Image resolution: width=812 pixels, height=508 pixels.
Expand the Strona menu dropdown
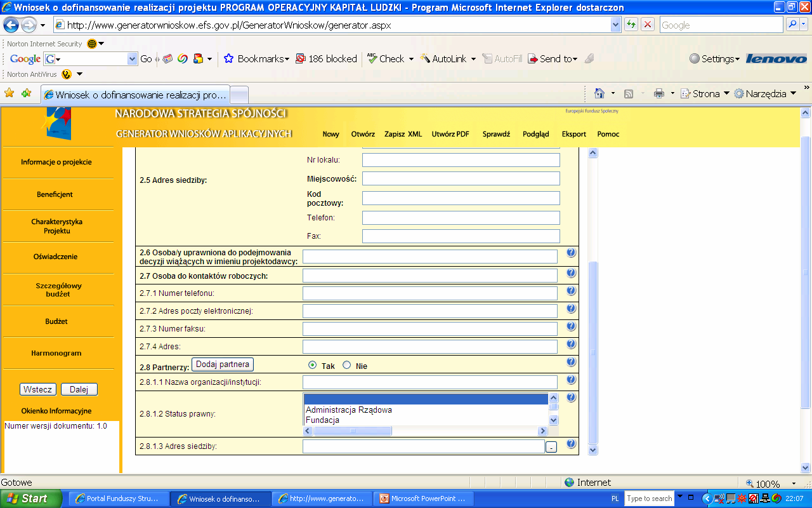pyautogui.click(x=726, y=93)
